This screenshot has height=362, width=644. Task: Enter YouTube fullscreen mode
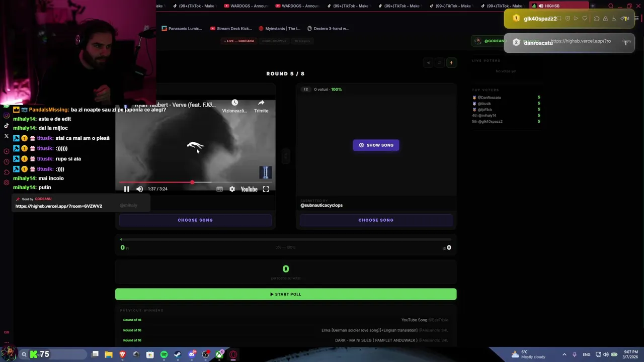(266, 189)
